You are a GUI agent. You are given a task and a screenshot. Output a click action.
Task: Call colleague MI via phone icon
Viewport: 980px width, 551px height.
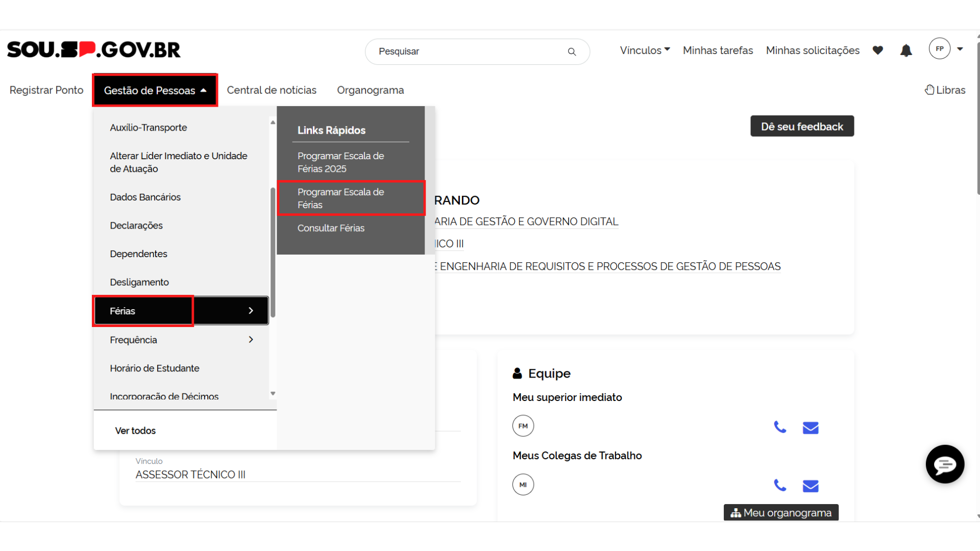pos(779,485)
